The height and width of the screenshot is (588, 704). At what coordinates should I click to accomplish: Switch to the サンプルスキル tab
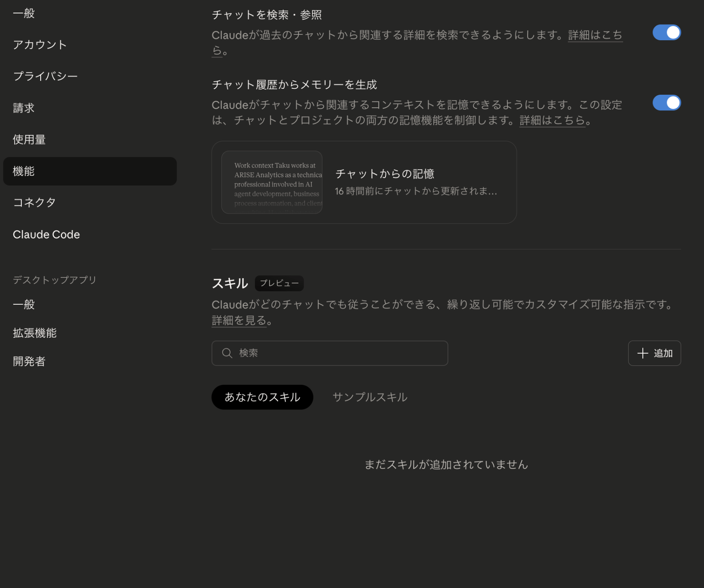[x=369, y=397]
